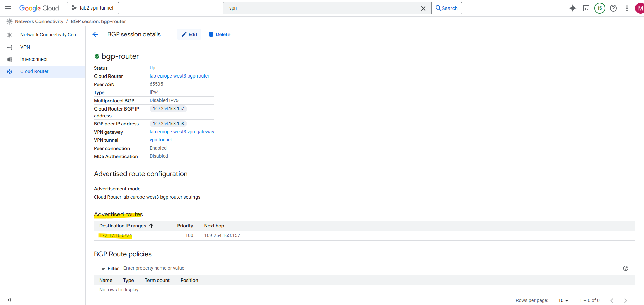Open the lab2-vpn-tunnel project selector

pos(93,8)
